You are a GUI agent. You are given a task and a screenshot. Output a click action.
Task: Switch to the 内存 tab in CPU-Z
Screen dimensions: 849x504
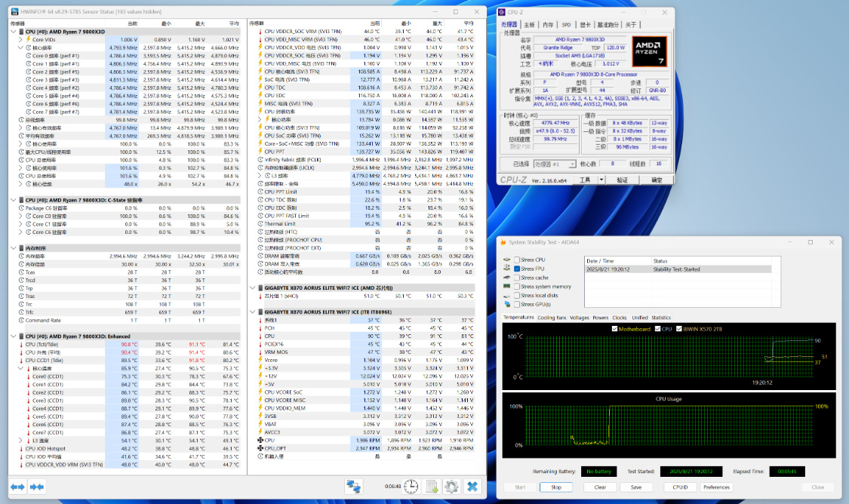coord(548,25)
